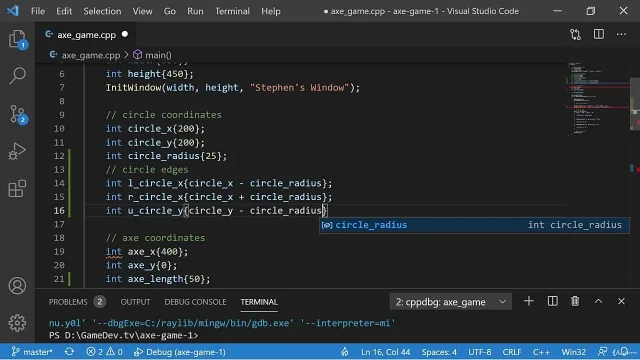Image resolution: width=640 pixels, height=360 pixels.
Task: Open the Run and Debug view
Action: pos(17,151)
